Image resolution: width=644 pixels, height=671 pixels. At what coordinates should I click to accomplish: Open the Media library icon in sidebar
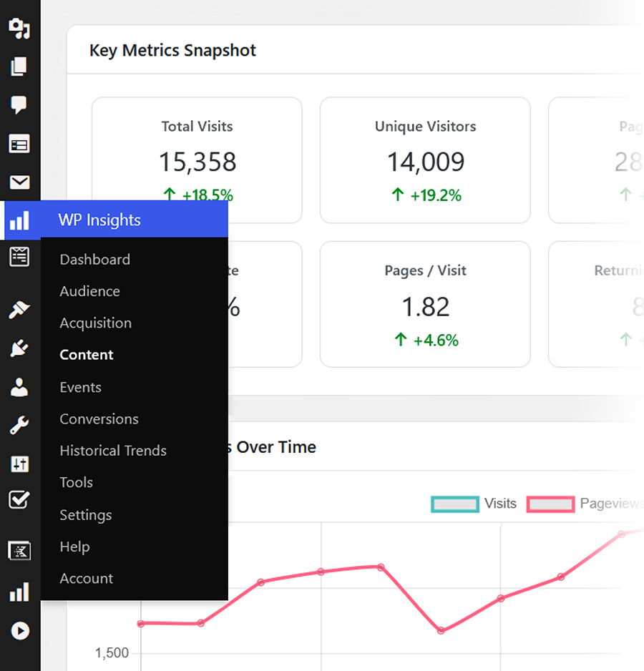(20, 28)
